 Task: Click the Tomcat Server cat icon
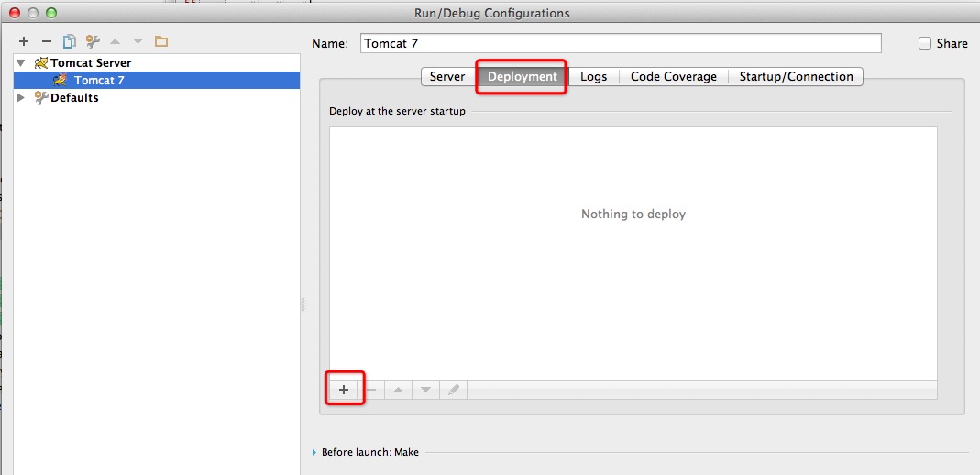pos(41,63)
